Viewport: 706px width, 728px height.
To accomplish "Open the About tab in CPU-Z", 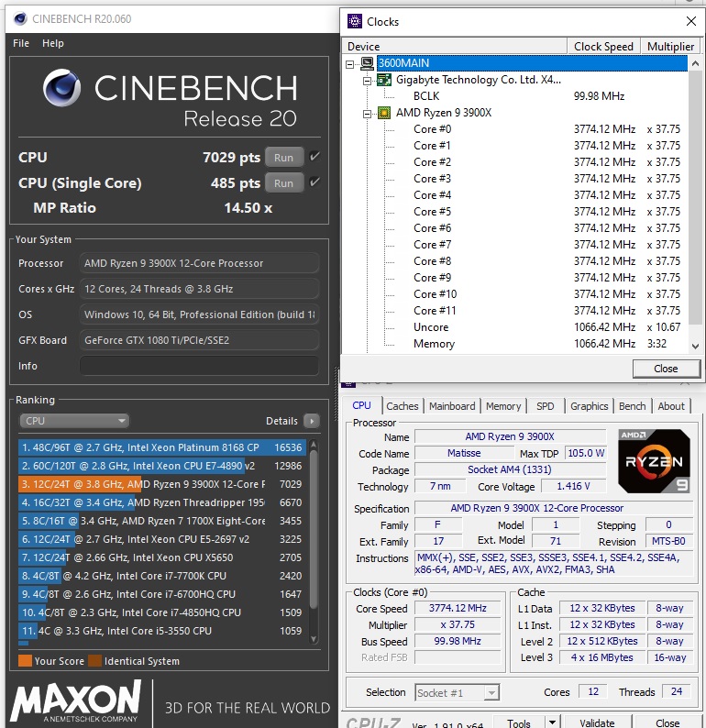I will [x=671, y=406].
